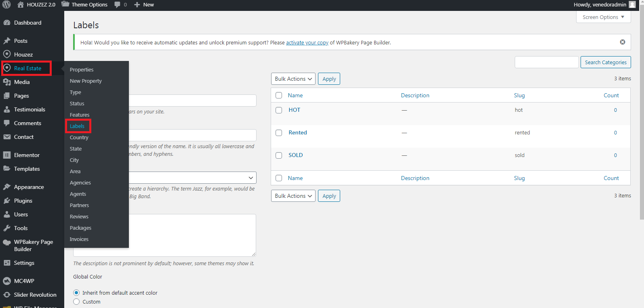The width and height of the screenshot is (644, 308).
Task: Click the WordPress logo icon
Action: 6,5
